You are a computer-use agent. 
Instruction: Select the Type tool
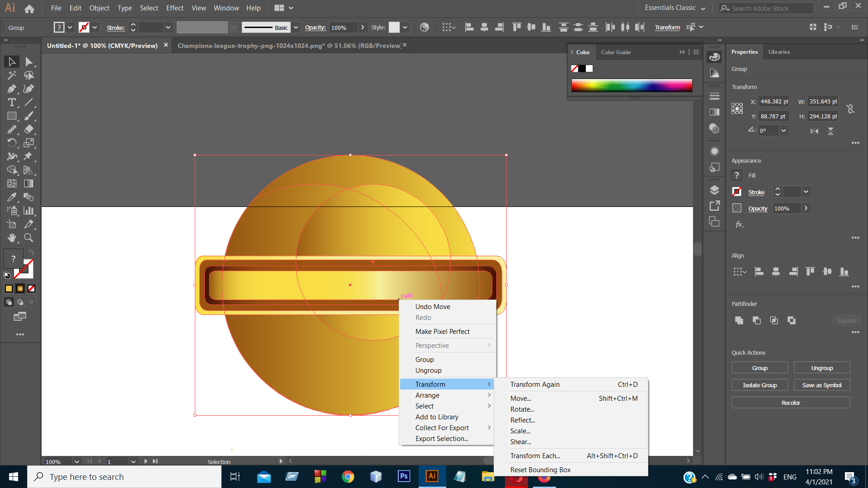(12, 102)
